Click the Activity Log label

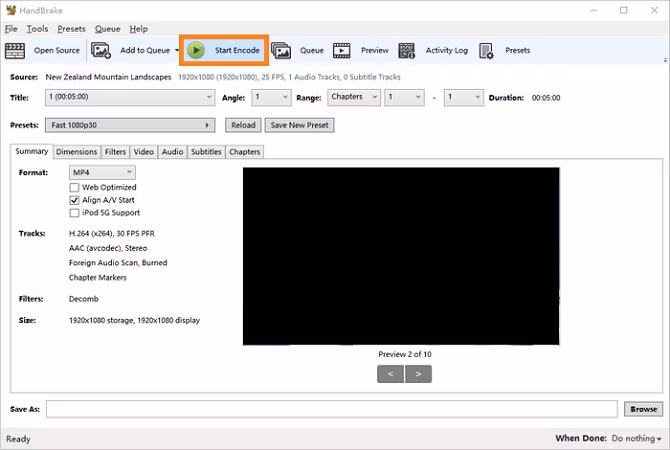[x=447, y=50]
